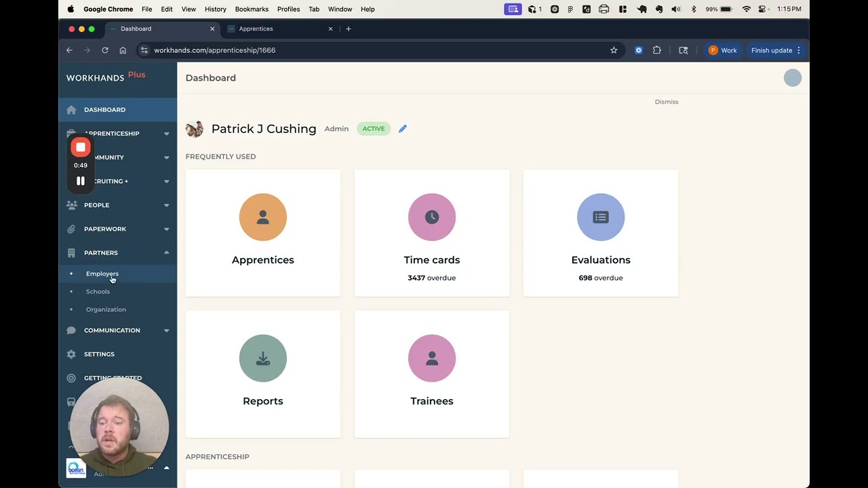Close the Apprentices browser tab
868x488 pixels.
tap(331, 28)
